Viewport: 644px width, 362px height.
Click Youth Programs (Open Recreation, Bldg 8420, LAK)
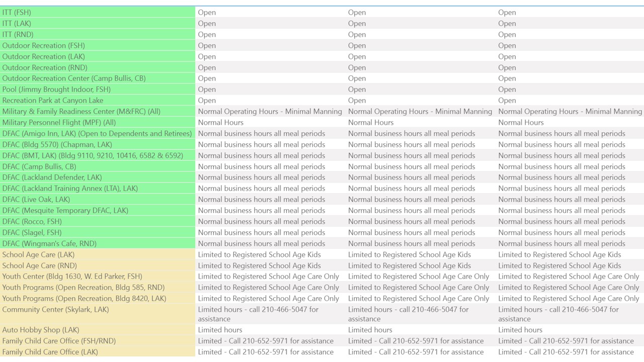tap(84, 299)
